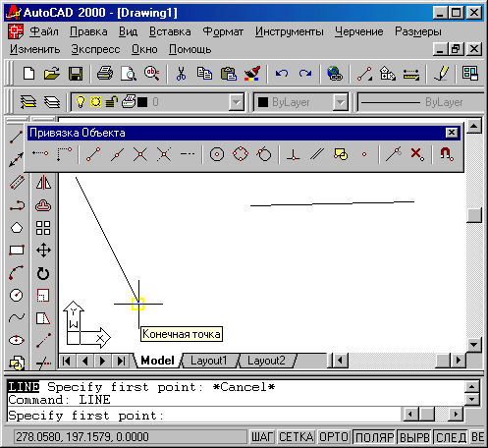The image size is (488, 448).
Task: Open a file with the folder icon
Action: 52,74
